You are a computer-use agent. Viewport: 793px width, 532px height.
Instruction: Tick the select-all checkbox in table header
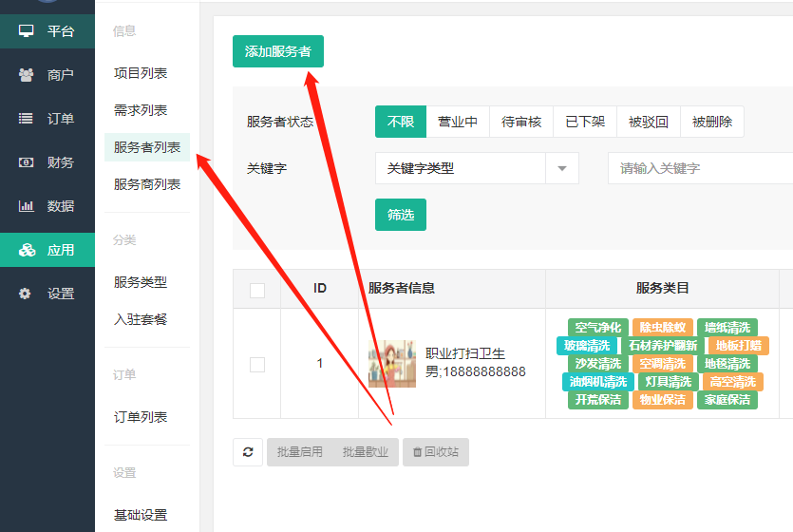257,291
